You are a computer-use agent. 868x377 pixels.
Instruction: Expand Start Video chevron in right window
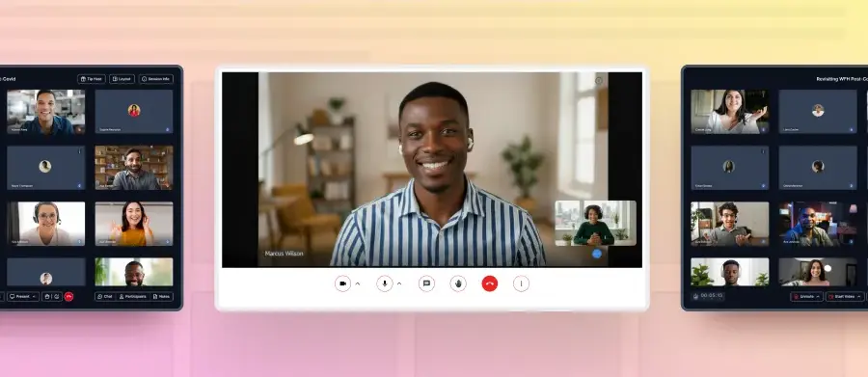(859, 297)
